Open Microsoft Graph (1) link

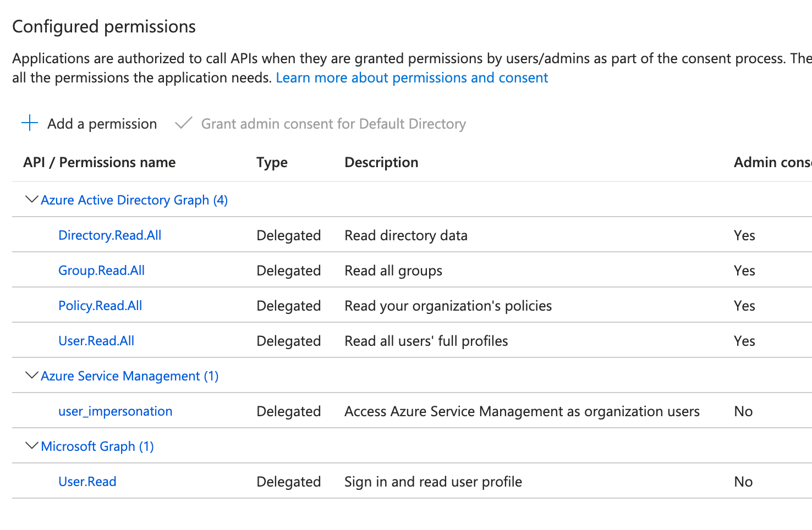97,446
